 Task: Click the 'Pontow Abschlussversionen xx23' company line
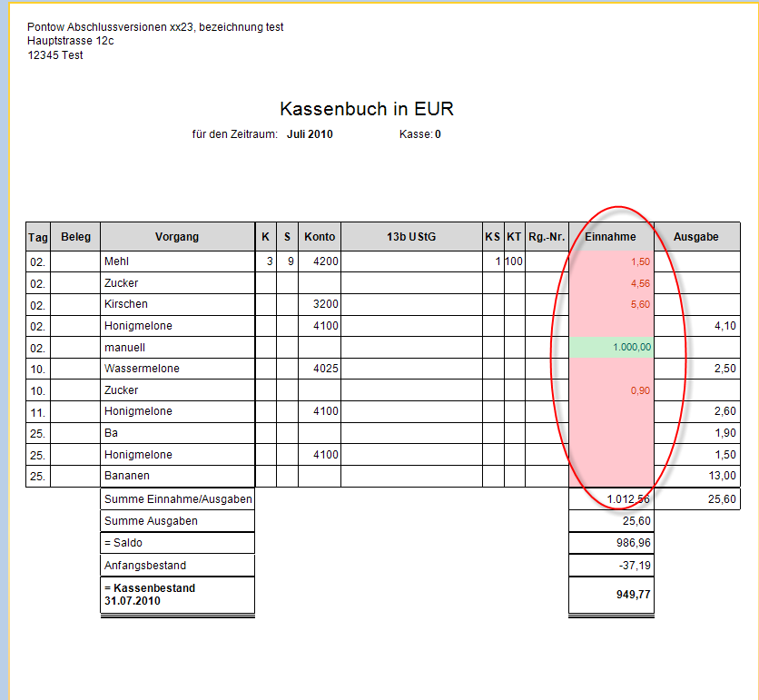coord(155,26)
